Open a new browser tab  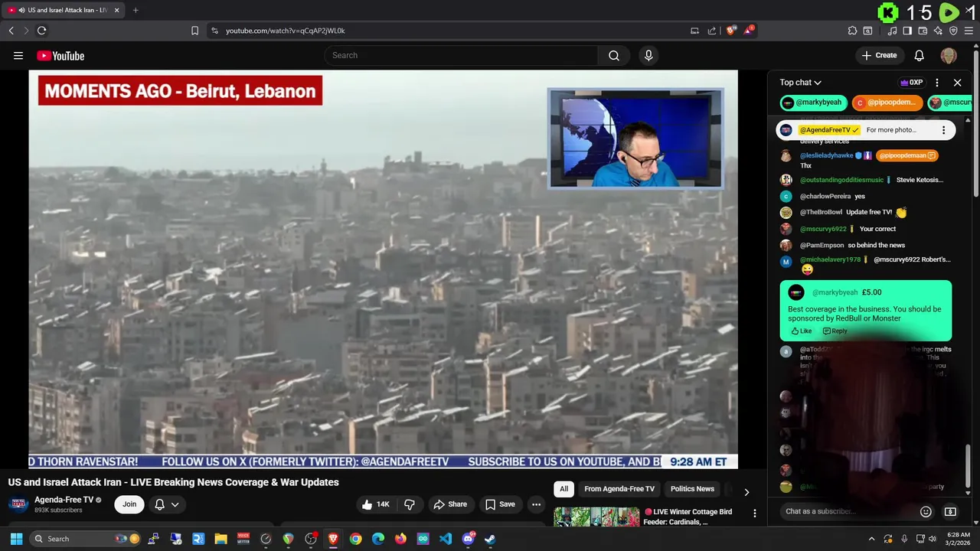136,10
